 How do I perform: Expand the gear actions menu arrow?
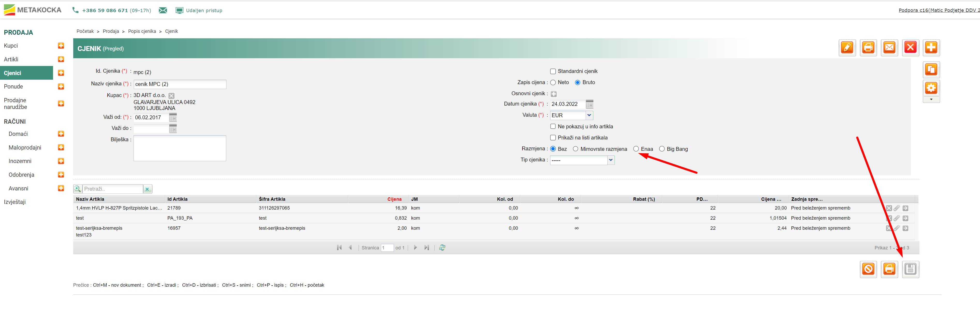[931, 100]
